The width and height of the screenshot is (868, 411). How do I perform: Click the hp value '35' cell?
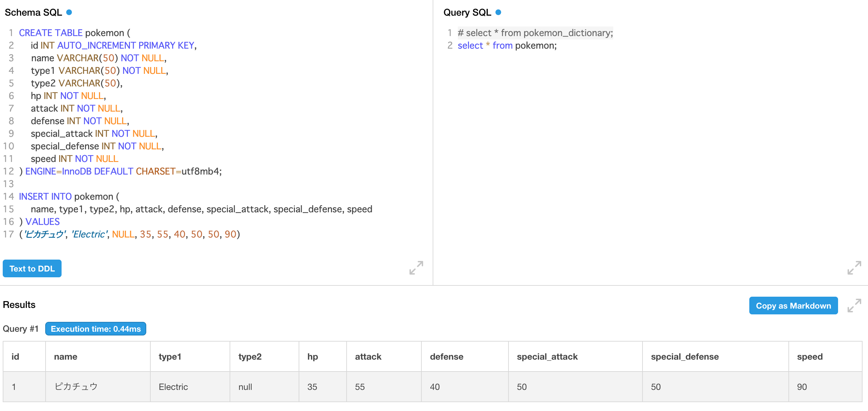[x=323, y=387]
